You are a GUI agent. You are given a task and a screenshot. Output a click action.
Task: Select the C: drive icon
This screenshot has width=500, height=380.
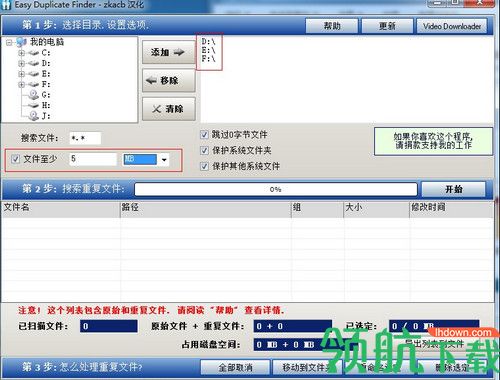pyautogui.click(x=33, y=53)
